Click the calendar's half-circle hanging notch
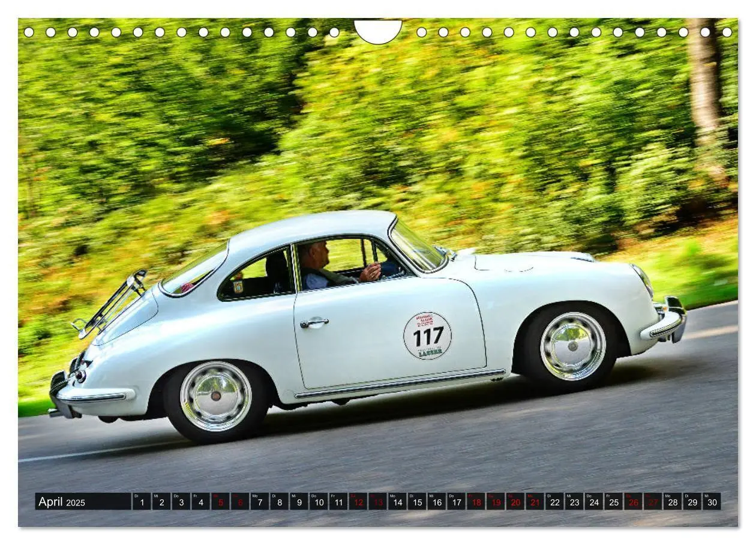This screenshot has height=545, width=756. click(378, 31)
